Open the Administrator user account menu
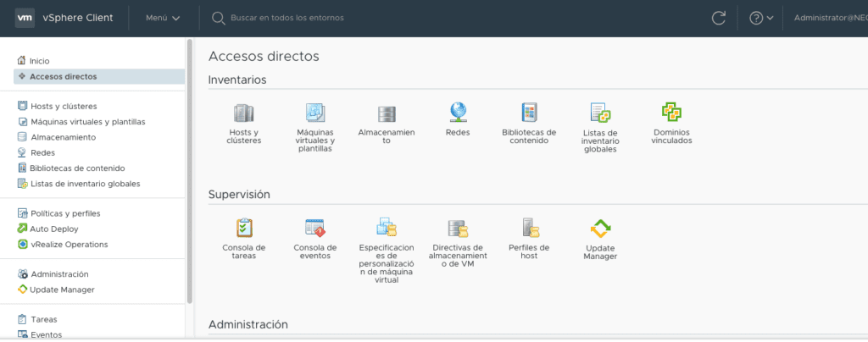Image resolution: width=868 pixels, height=342 pixels. point(831,18)
